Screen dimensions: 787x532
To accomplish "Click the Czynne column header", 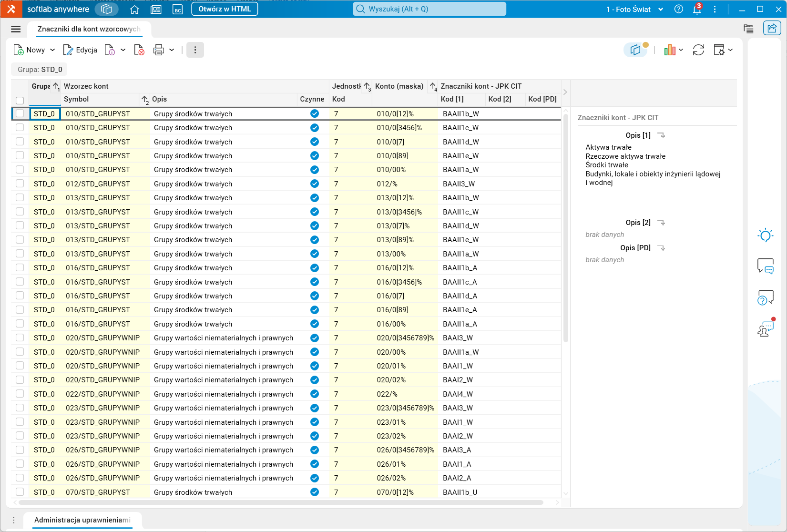I will pyautogui.click(x=312, y=99).
